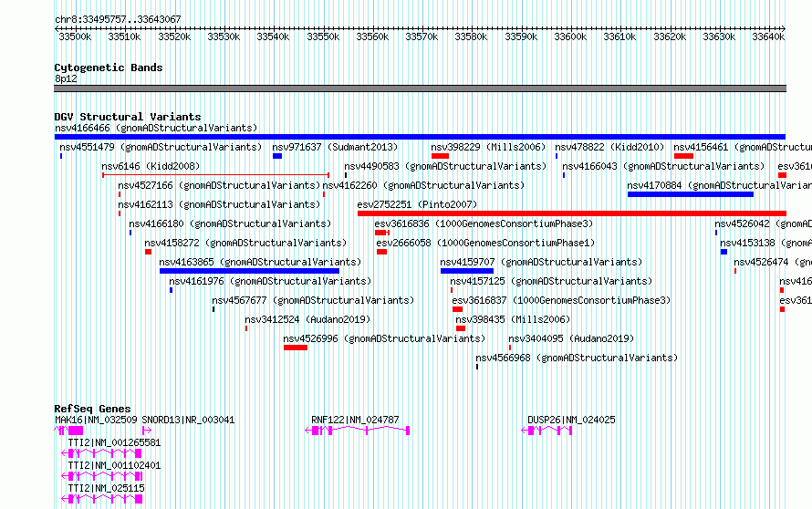Select red bar under nsv398229
Image resolution: width=812 pixels, height=509 pixels.
click(440, 156)
